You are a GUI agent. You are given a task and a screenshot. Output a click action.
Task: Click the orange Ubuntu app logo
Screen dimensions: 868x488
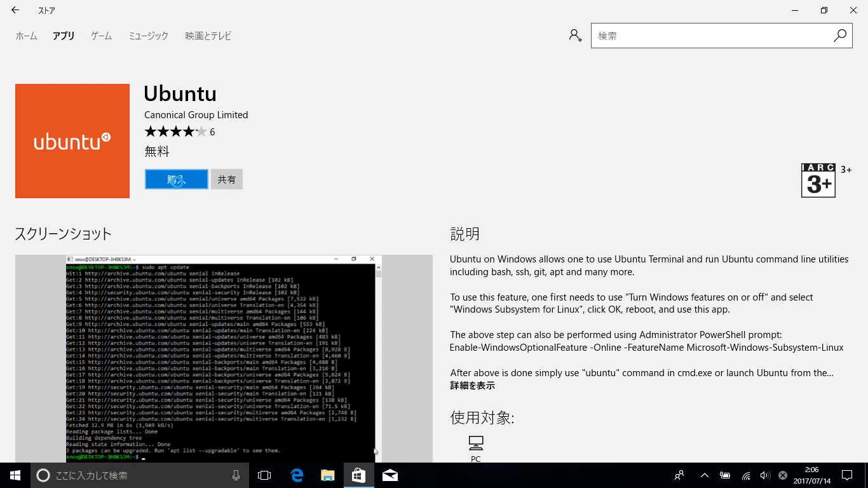72,141
